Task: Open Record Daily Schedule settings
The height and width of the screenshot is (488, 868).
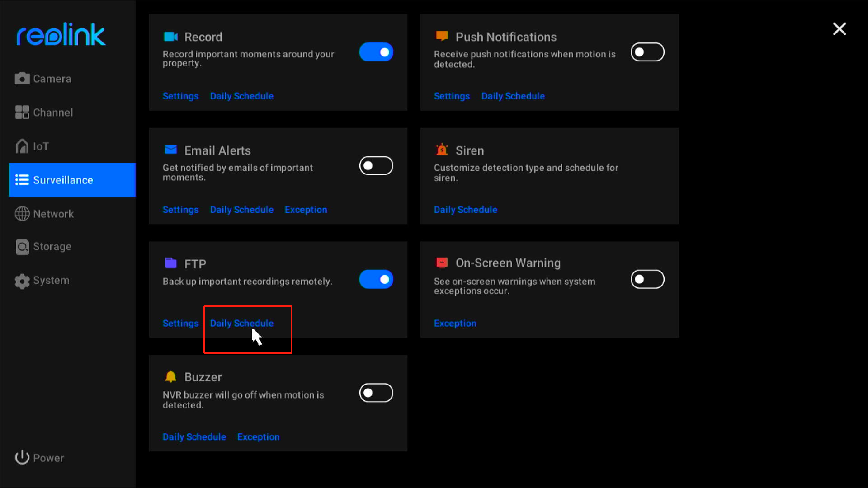Action: point(242,96)
